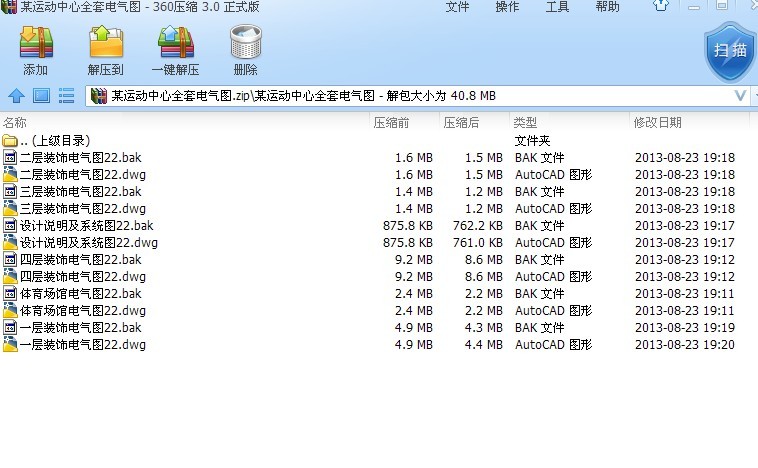758x468 pixels.
Task: Expand the address bar dropdown arrow
Action: [740, 96]
